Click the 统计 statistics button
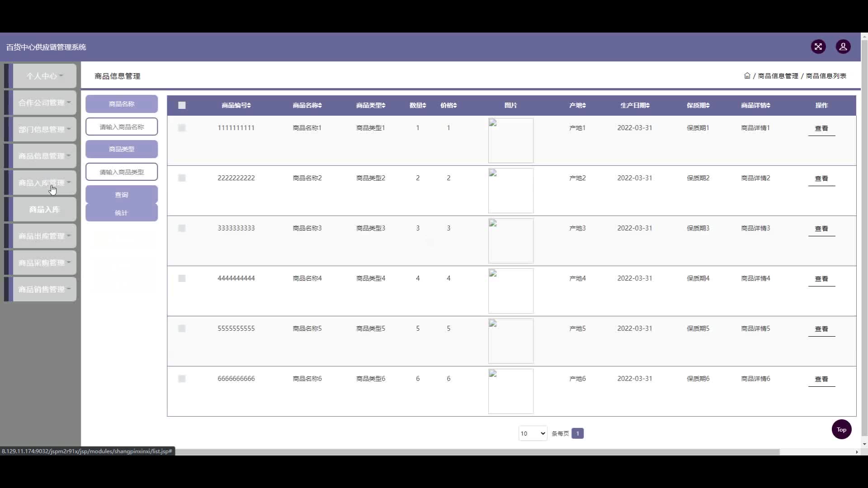This screenshot has width=868, height=488. [x=122, y=212]
